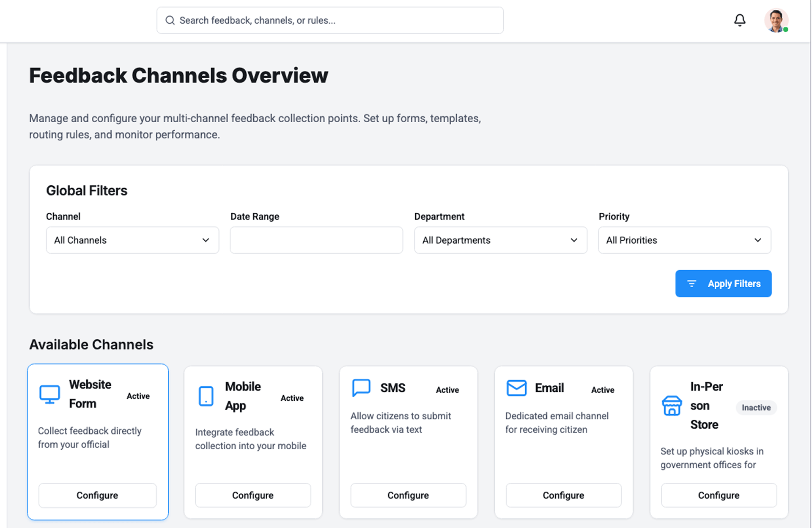This screenshot has width=812, height=528.
Task: Click the Date Range input field
Action: [316, 240]
